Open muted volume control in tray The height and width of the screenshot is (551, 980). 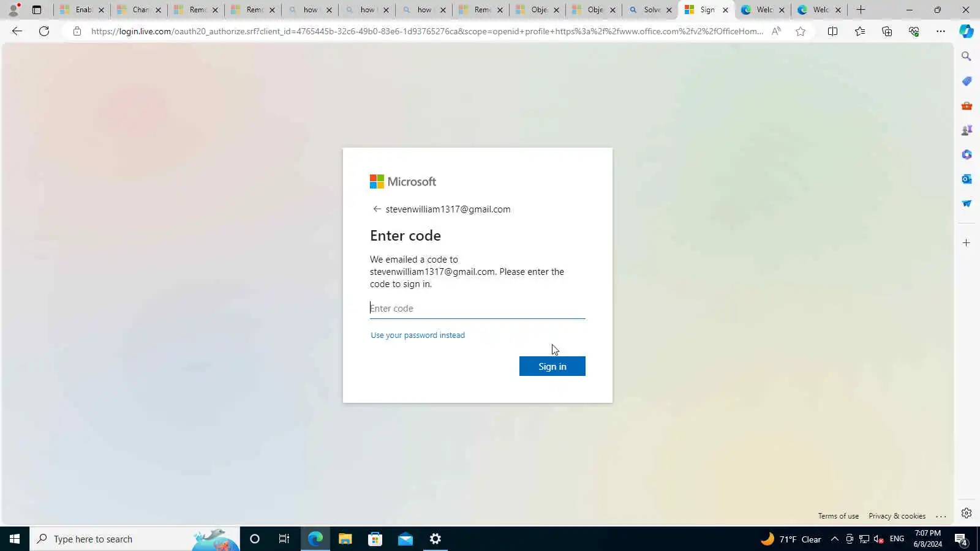[878, 539]
